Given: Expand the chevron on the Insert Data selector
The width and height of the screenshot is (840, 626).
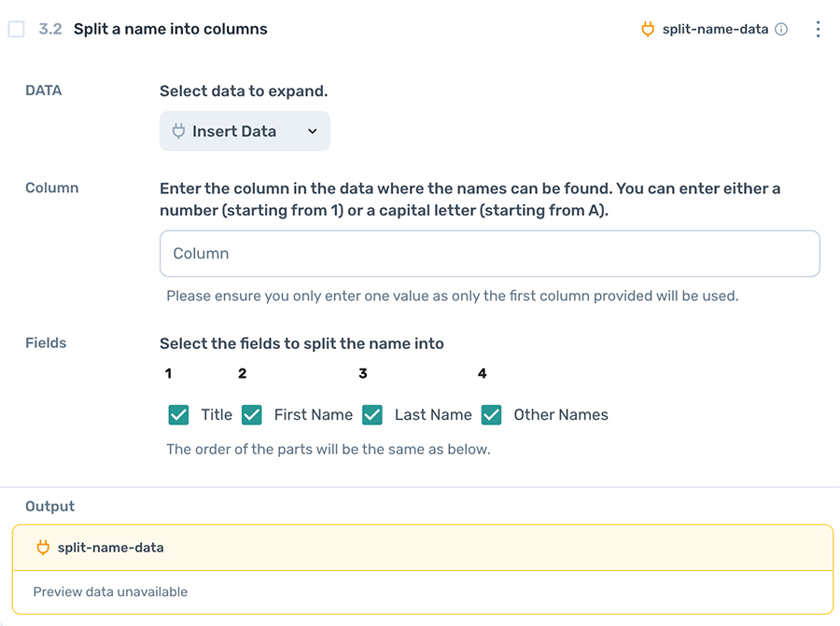Looking at the screenshot, I should coord(314,131).
